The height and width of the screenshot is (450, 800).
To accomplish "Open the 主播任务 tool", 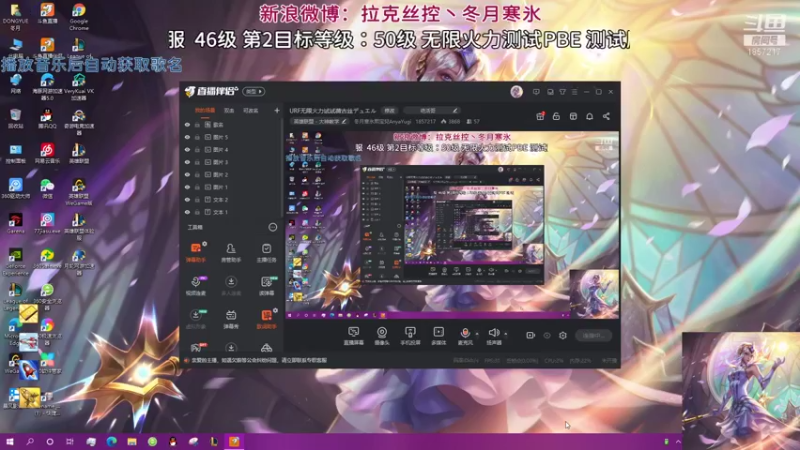I will 266,252.
